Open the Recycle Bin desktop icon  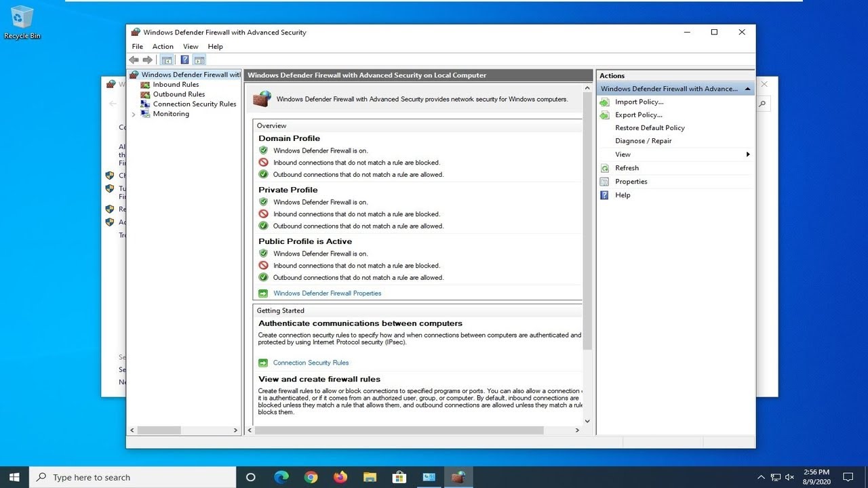coord(22,22)
